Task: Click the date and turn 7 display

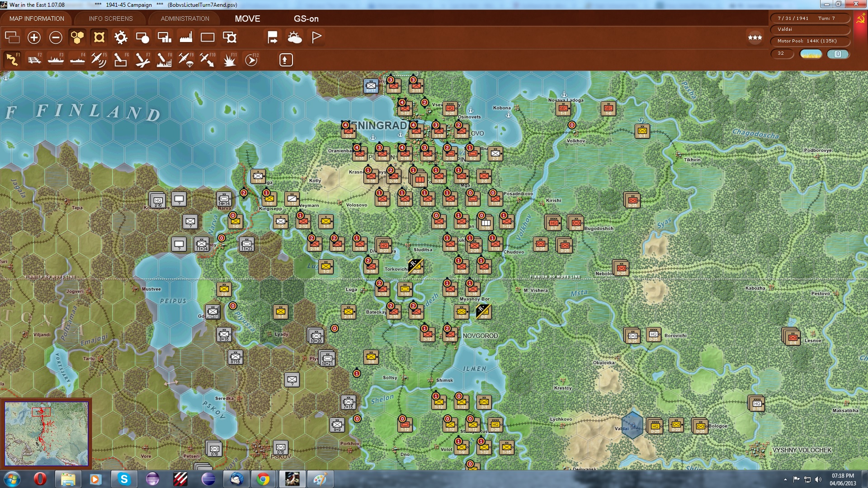Action: [809, 18]
